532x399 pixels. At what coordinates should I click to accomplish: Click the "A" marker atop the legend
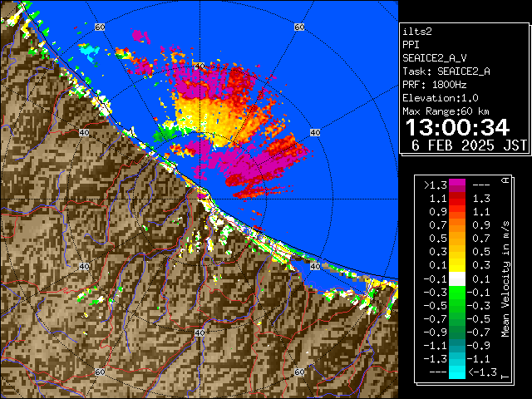coord(505,180)
